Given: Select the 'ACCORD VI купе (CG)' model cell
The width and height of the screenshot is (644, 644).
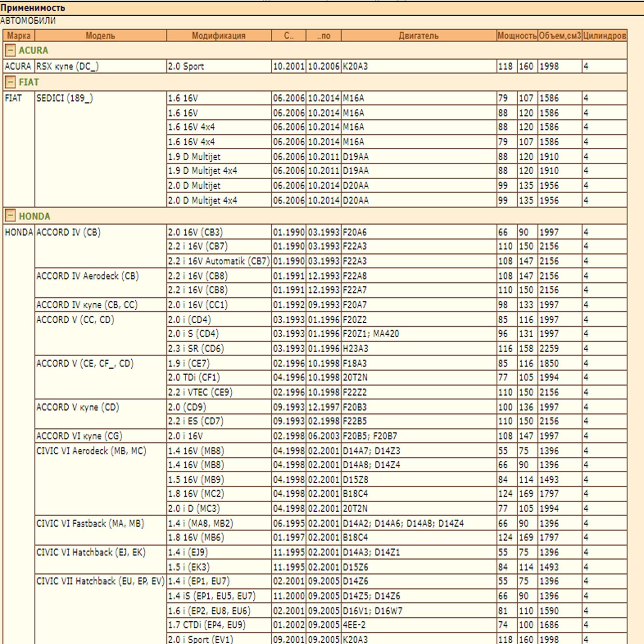Looking at the screenshot, I should [100, 436].
